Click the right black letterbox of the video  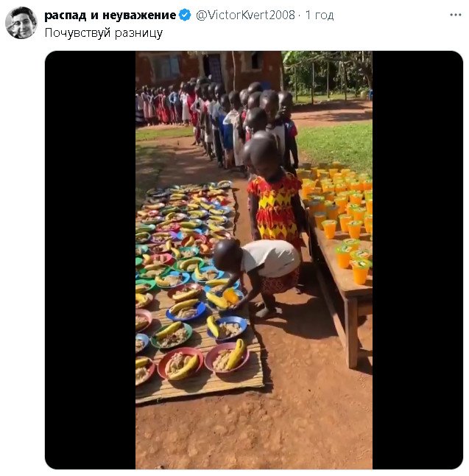417,259
